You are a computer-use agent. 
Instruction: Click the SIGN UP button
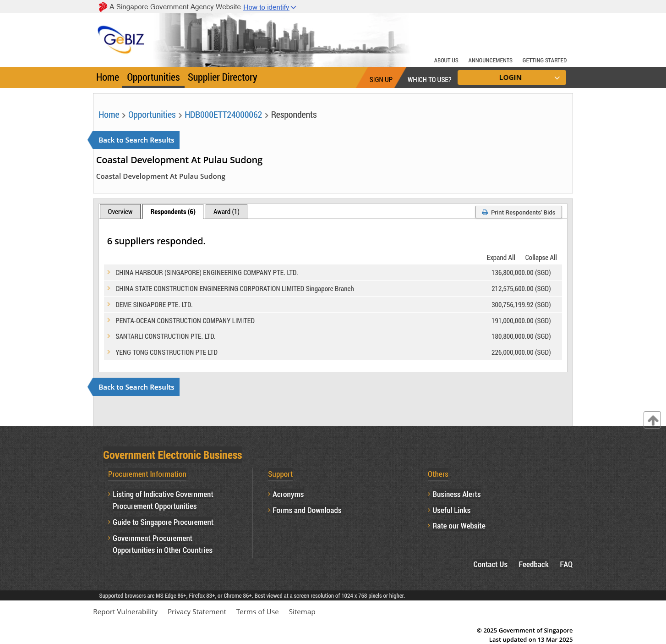click(x=381, y=79)
